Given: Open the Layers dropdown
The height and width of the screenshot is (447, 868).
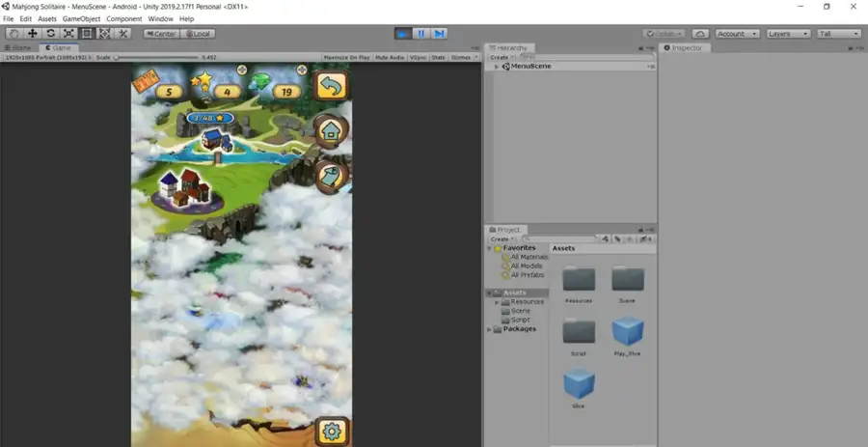Looking at the screenshot, I should tap(788, 34).
